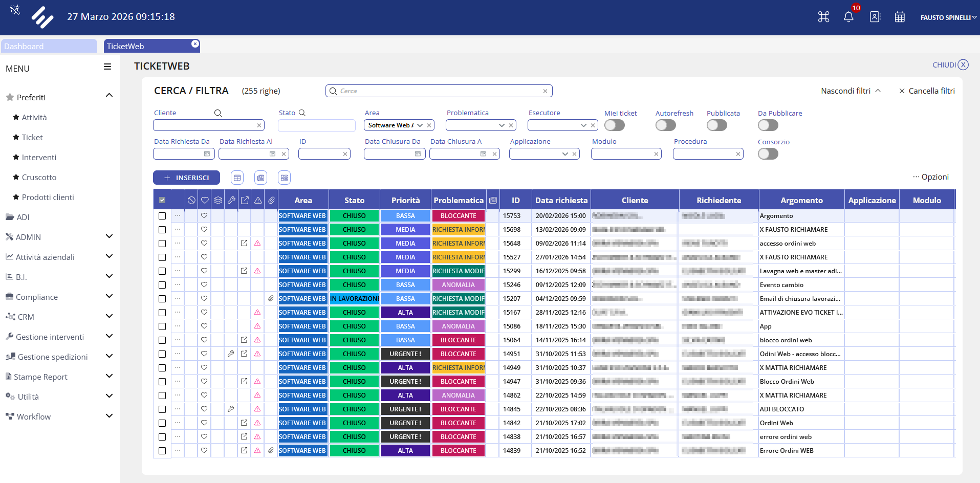
Task: Open Cruscotto in the Preferiti menu
Action: pyautogui.click(x=39, y=178)
